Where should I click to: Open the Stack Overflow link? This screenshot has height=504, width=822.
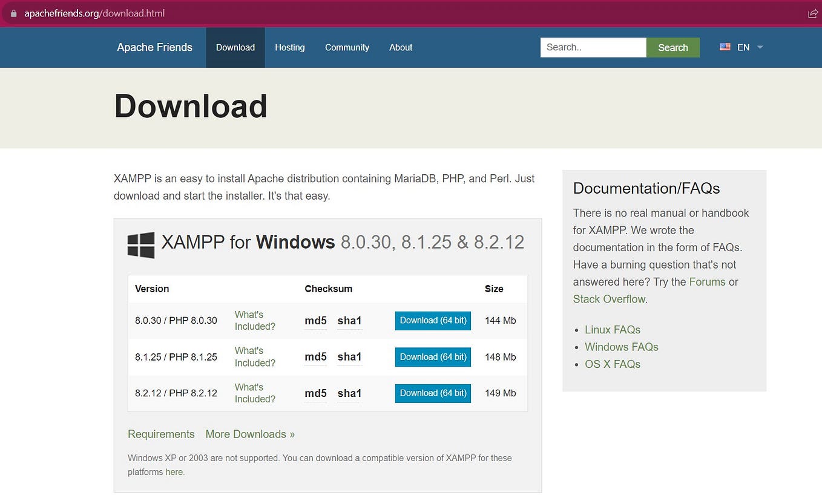tap(609, 298)
